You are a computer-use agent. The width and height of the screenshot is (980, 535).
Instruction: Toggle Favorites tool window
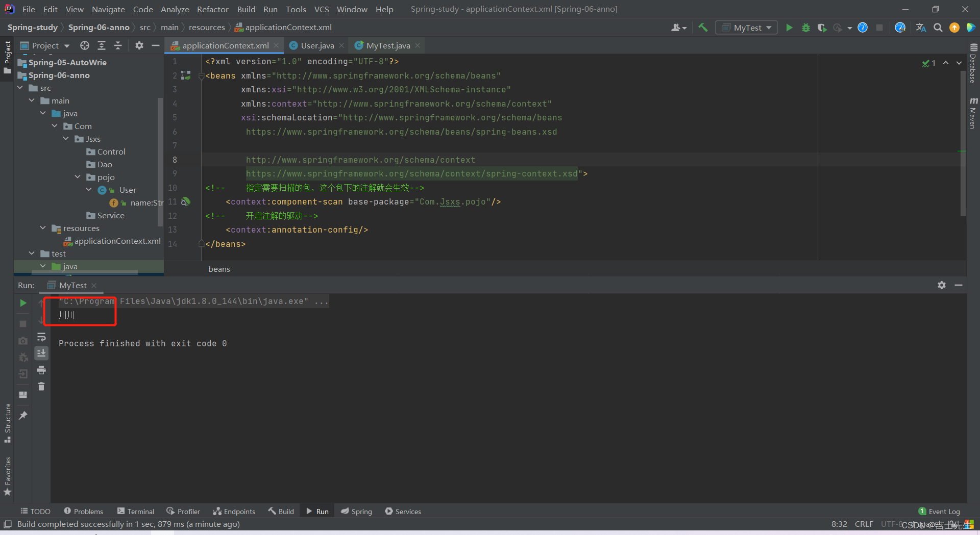[7, 476]
